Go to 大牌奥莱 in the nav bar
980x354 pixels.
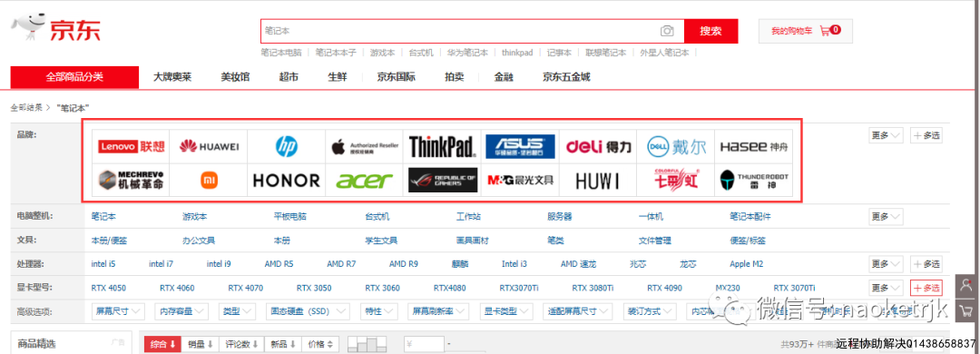(172, 77)
